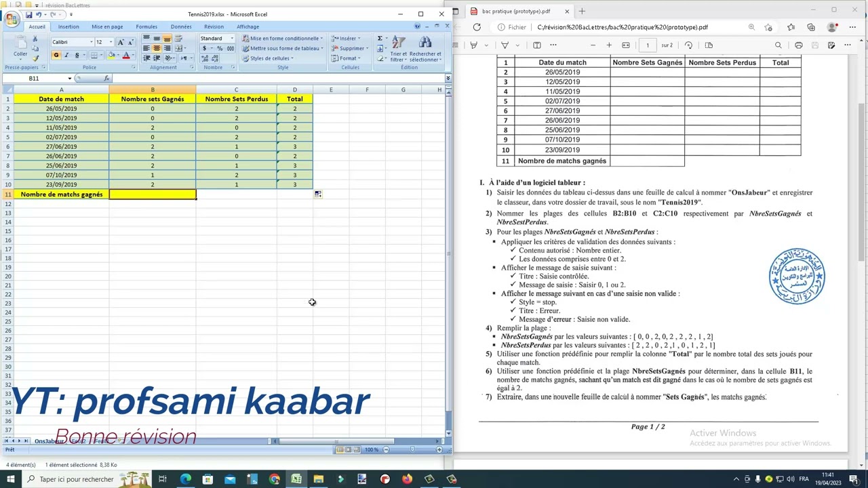This screenshot has height=488, width=868.
Task: Toggle wrap text in Alignment group
Action: [x=179, y=39]
